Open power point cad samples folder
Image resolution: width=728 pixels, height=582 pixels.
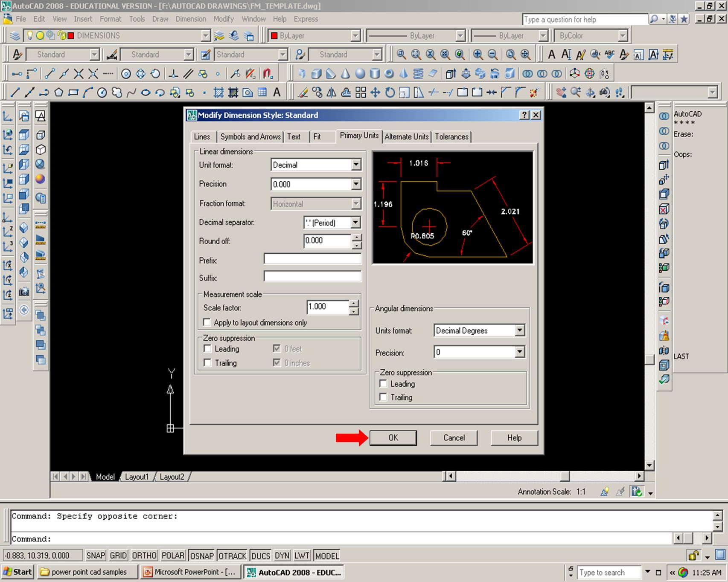point(87,572)
